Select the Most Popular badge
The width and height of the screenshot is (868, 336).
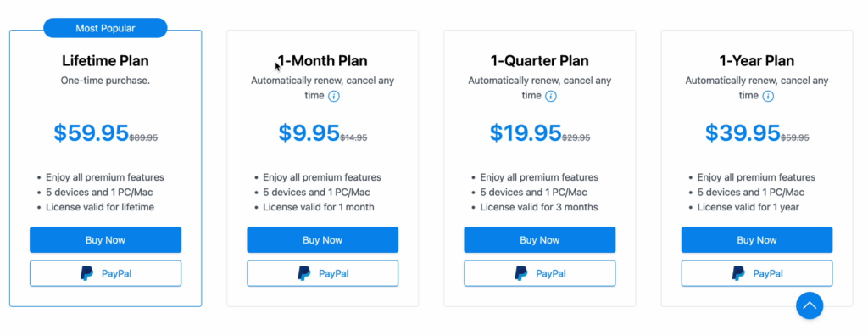pos(105,28)
